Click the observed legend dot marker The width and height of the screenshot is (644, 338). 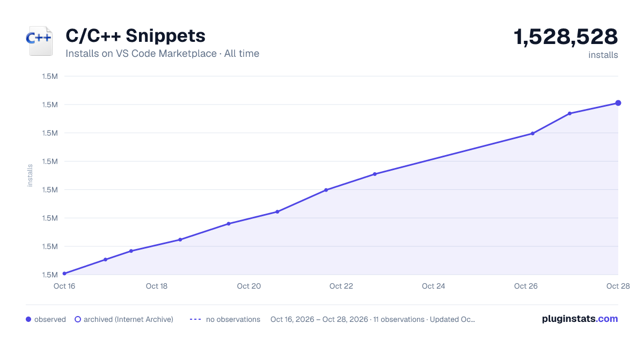28,319
